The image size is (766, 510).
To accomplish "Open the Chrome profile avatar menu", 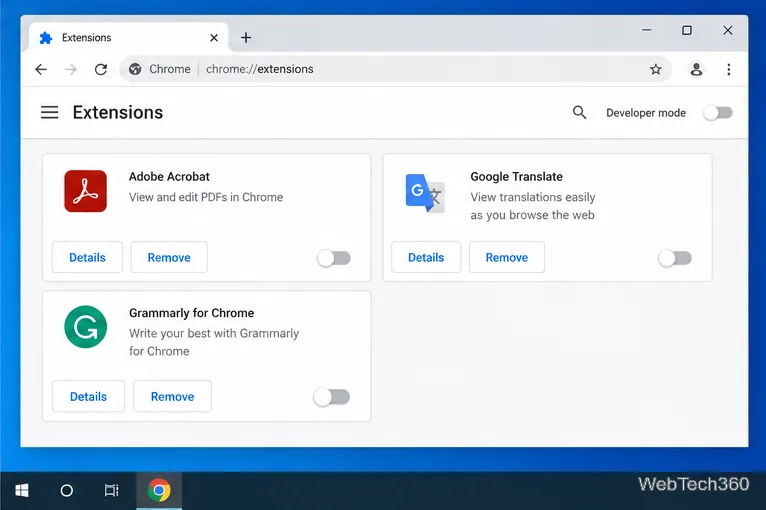I will click(x=696, y=69).
